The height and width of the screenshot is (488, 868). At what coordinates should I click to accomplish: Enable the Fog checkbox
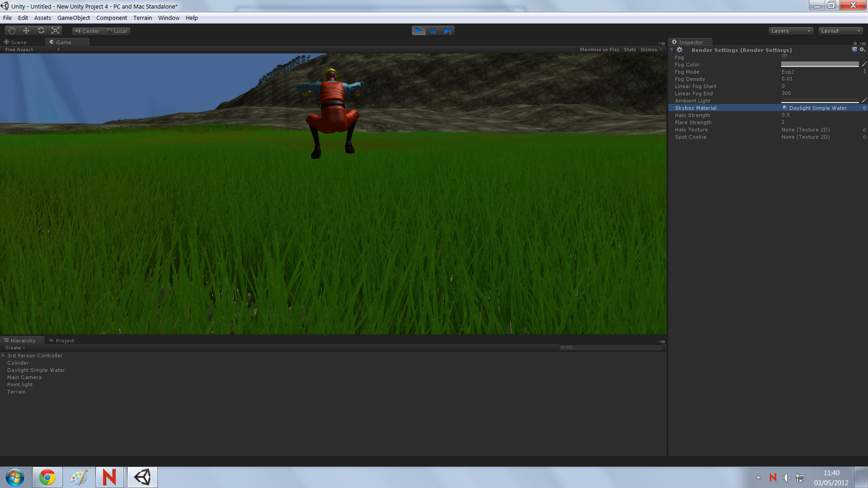(783, 57)
